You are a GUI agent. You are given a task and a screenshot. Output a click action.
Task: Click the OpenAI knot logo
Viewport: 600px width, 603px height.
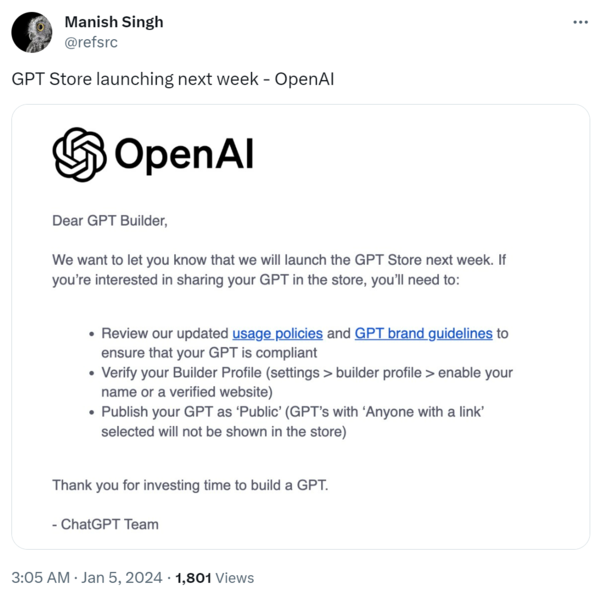(78, 156)
